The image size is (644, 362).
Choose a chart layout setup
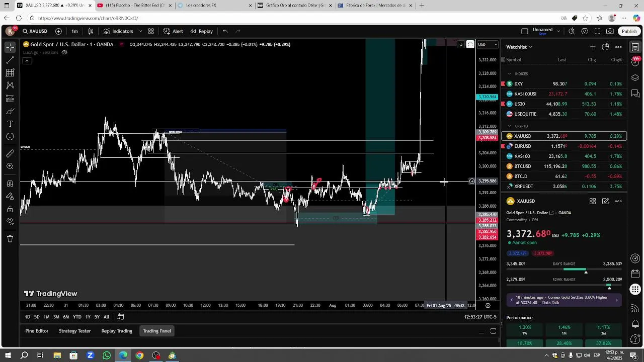[x=525, y=31]
